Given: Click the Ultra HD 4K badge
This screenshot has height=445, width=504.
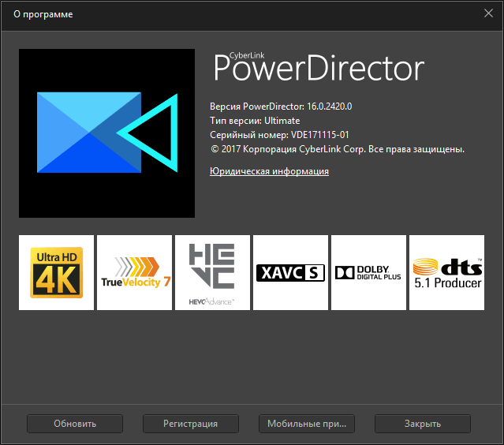Looking at the screenshot, I should (x=56, y=272).
